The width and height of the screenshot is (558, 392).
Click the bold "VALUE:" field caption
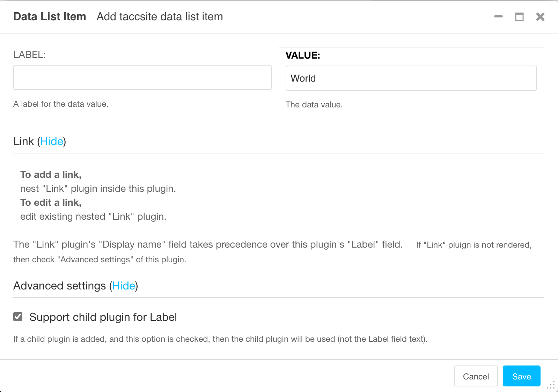click(303, 55)
